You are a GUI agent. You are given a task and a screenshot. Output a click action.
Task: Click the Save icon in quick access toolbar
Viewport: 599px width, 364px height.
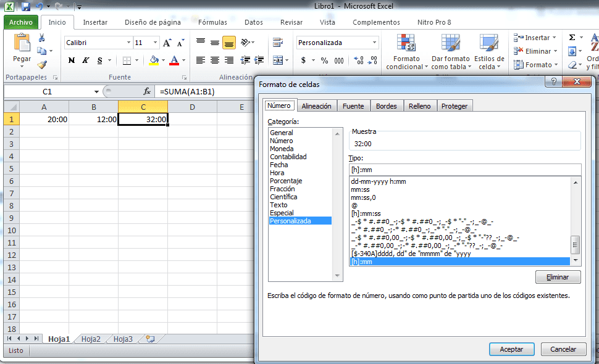coord(25,6)
